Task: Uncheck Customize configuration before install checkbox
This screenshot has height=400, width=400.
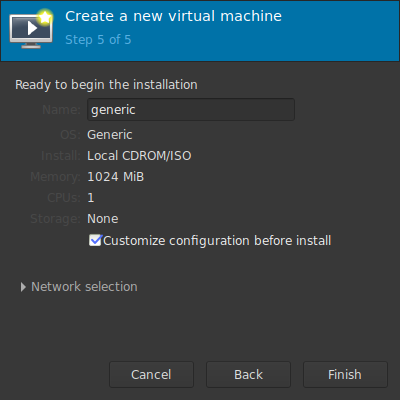Action: click(x=95, y=240)
